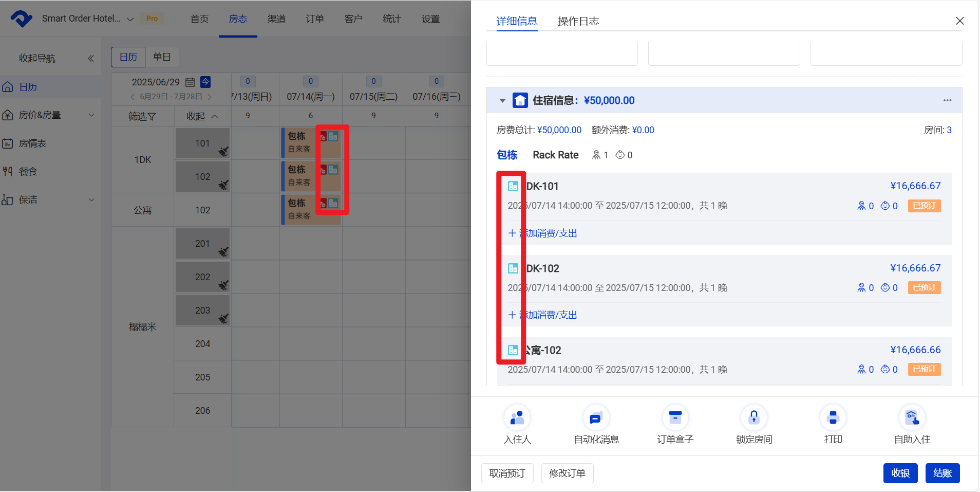Image resolution: width=980 pixels, height=492 pixels.
Task: Open the 自动化消息 automated message icon
Action: pyautogui.click(x=596, y=418)
